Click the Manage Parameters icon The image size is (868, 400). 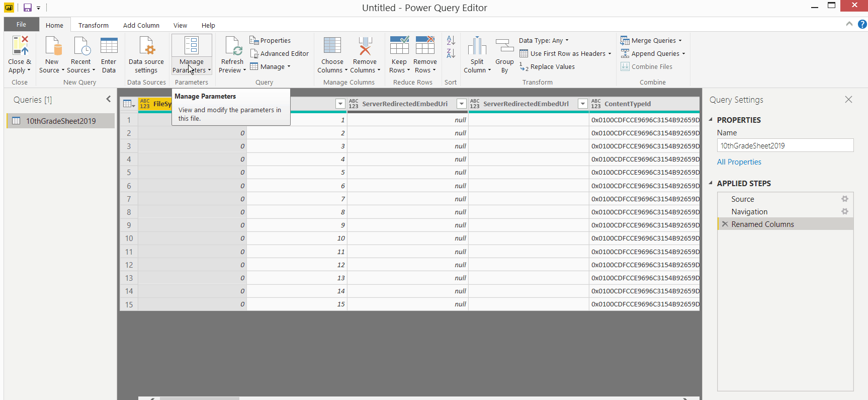pos(192,45)
